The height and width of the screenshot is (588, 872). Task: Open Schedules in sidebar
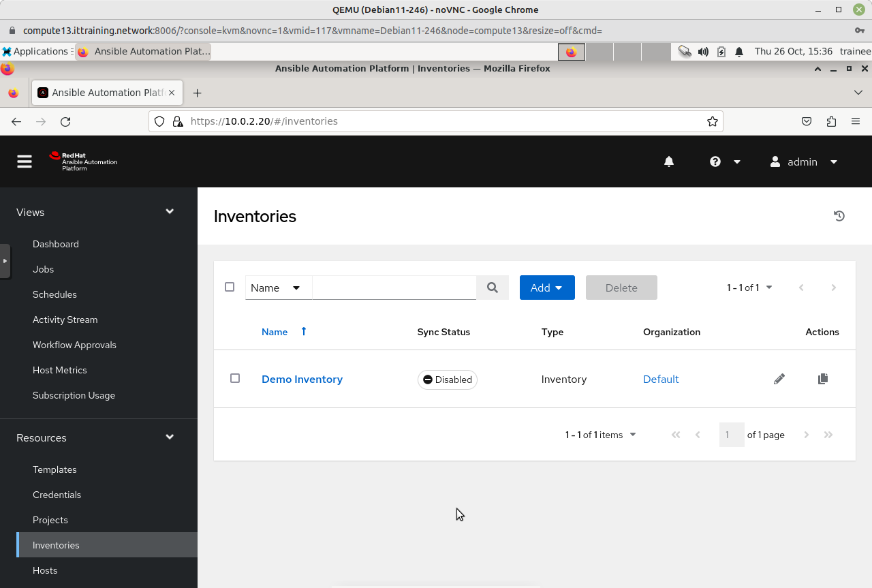click(54, 294)
